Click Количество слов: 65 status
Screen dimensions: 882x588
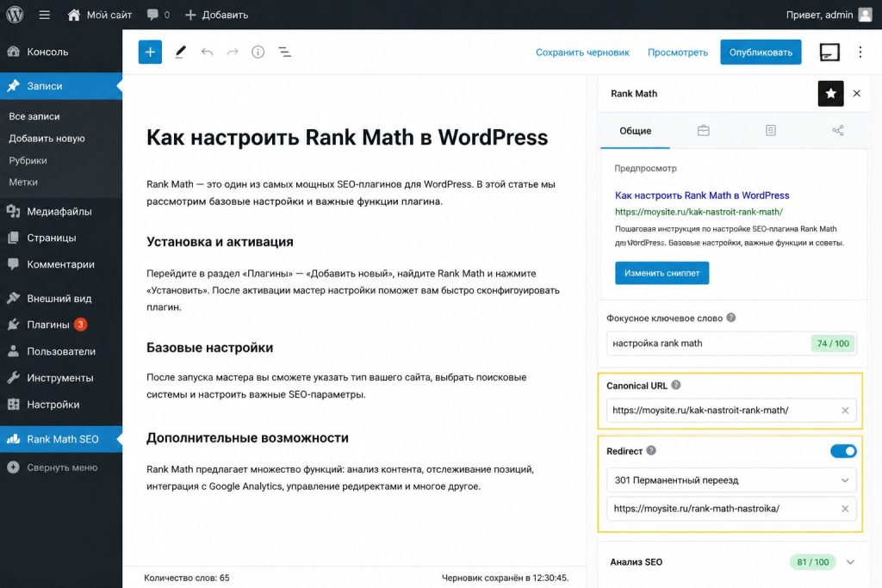pos(187,578)
